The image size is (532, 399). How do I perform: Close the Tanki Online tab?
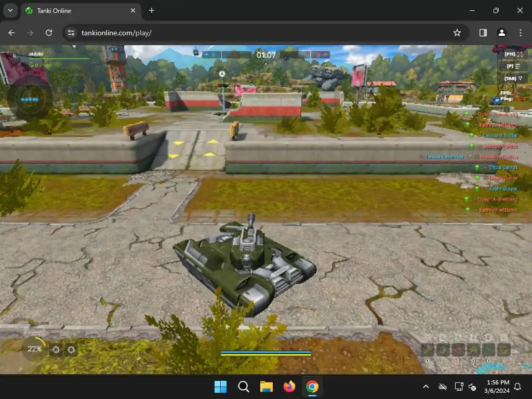tap(133, 11)
